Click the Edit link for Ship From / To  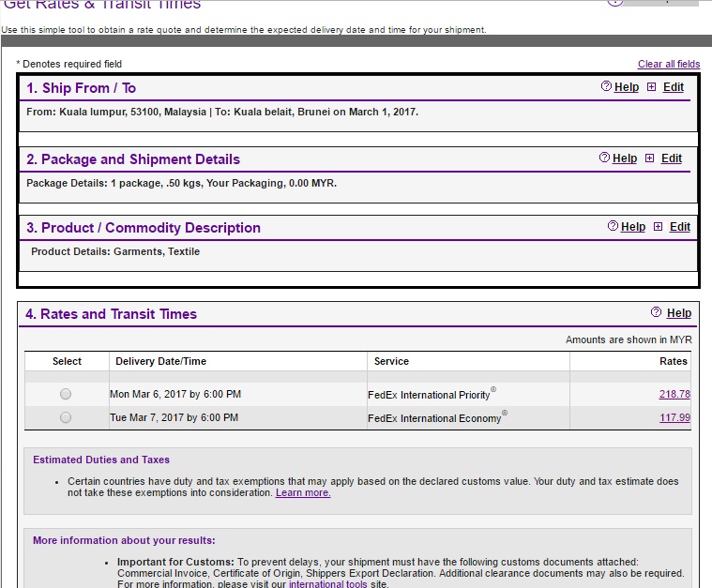674,87
